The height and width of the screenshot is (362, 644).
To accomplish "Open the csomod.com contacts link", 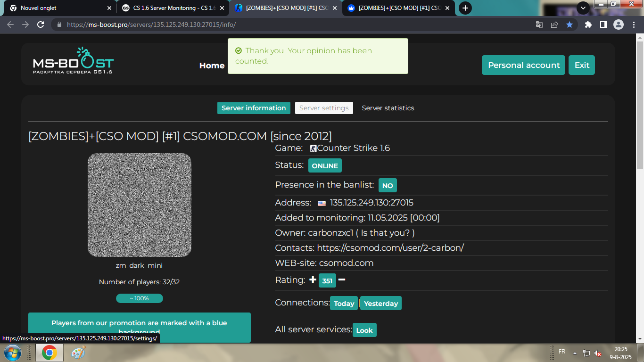I will point(390,248).
